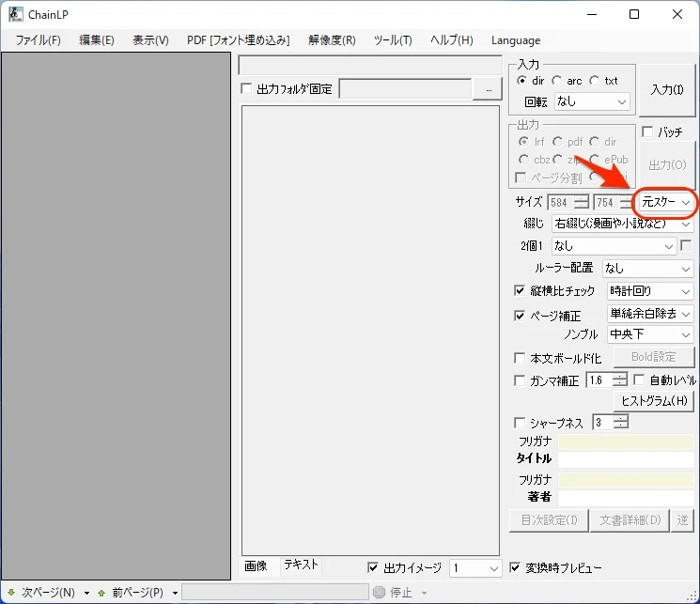This screenshot has height=604, width=700.
Task: Click the green previous page arrow icon
Action: pos(101,593)
